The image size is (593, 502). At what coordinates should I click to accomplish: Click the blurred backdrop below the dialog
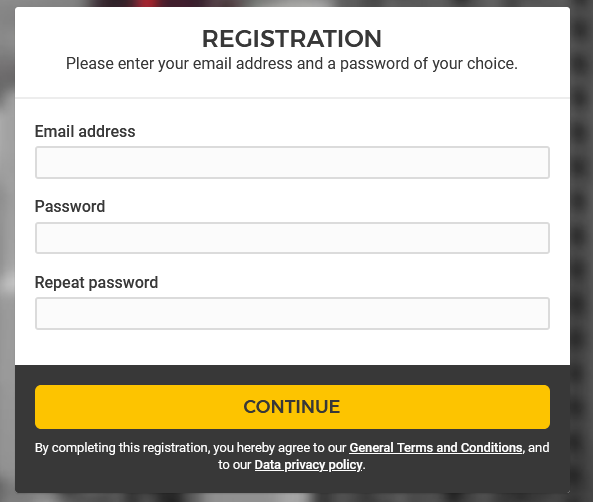point(292,497)
